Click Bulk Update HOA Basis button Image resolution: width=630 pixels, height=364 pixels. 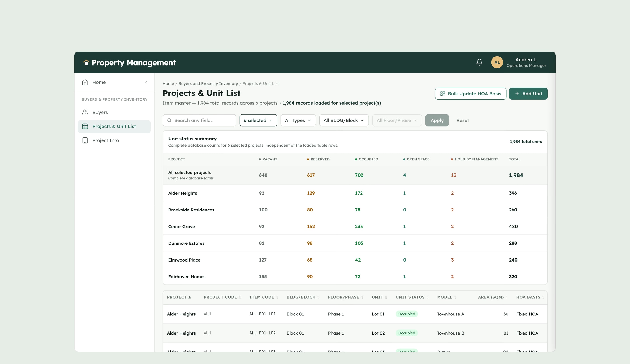(470, 94)
